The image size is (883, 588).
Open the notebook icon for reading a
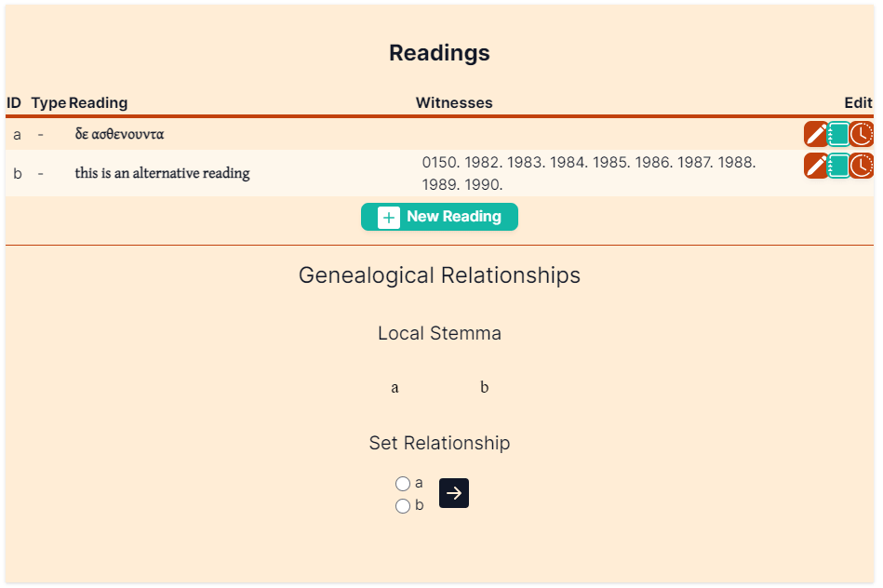pyautogui.click(x=838, y=135)
